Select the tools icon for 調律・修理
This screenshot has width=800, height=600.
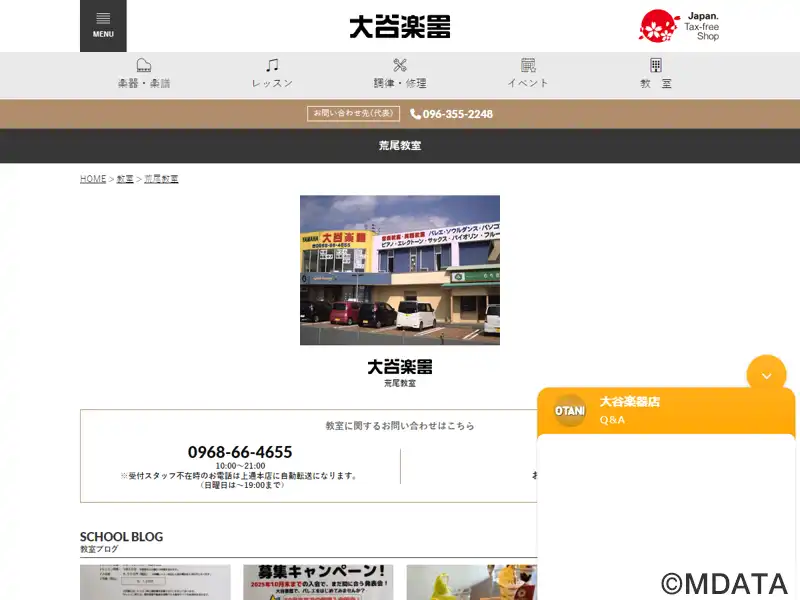[x=400, y=65]
